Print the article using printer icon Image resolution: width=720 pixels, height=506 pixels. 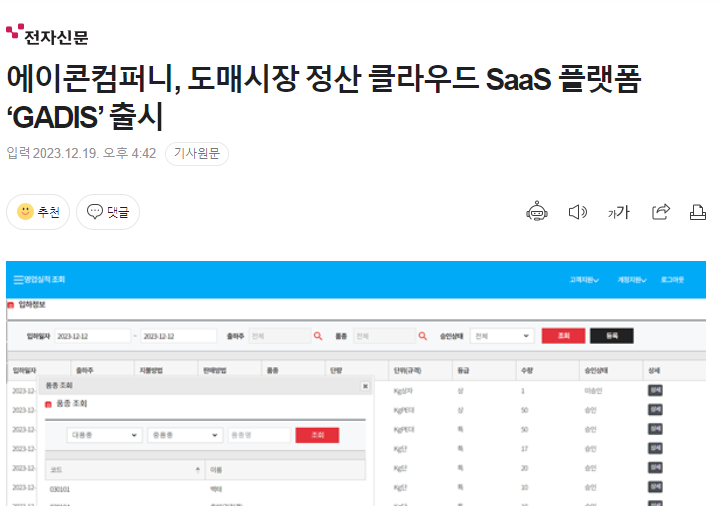pos(697,212)
